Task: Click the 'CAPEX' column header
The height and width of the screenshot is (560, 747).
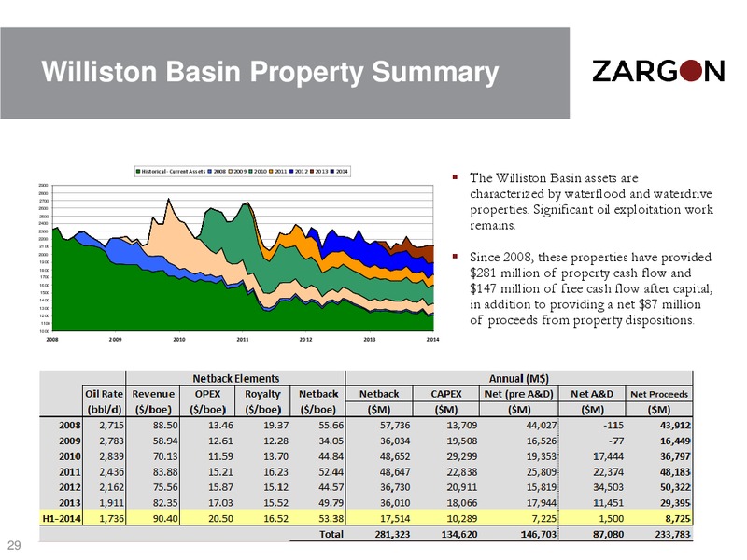Action: click(x=446, y=394)
